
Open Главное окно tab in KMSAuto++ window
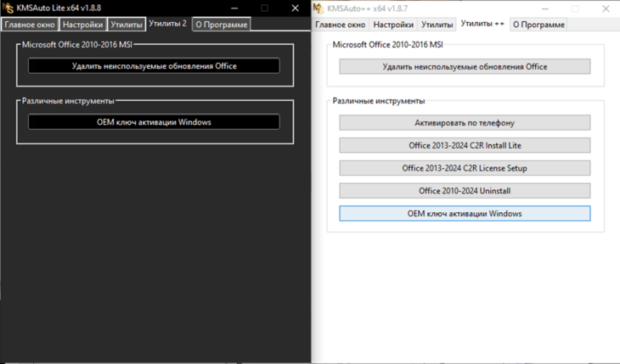tap(340, 25)
